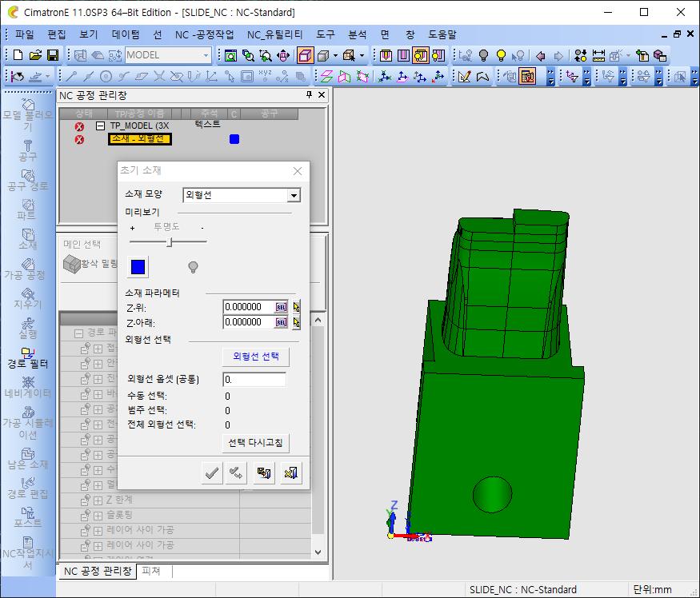700x598 pixels.
Task: Go to previous view with left arrow
Action: (x=541, y=56)
